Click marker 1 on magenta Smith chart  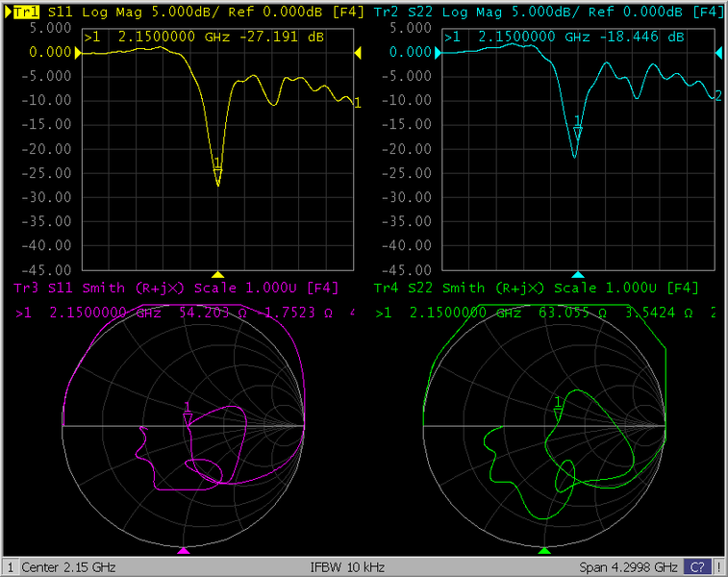[x=188, y=412]
